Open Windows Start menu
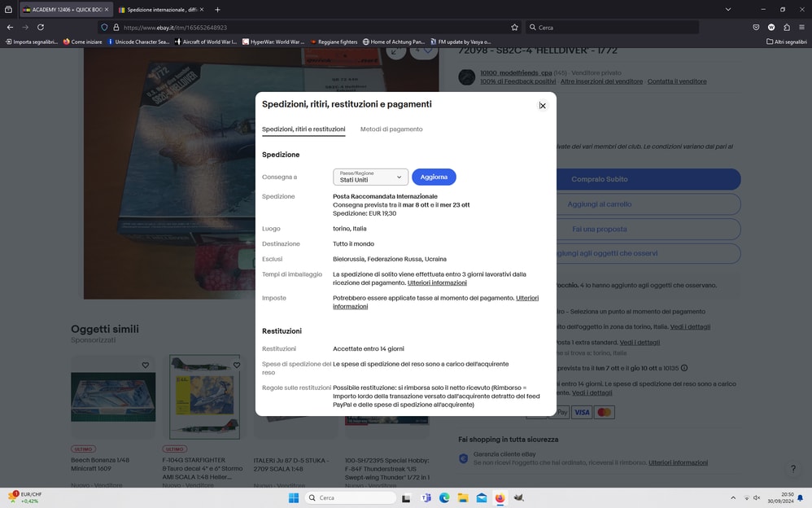 tap(294, 497)
